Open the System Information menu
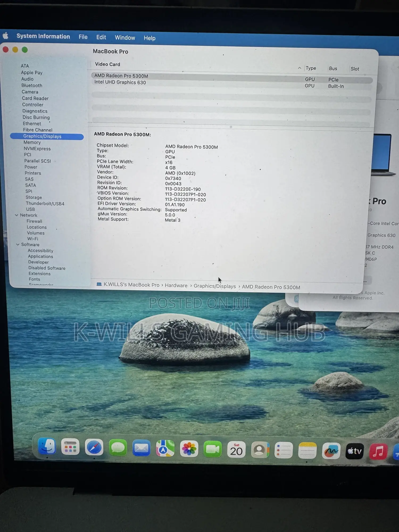This screenshot has height=532, width=399. (x=43, y=36)
